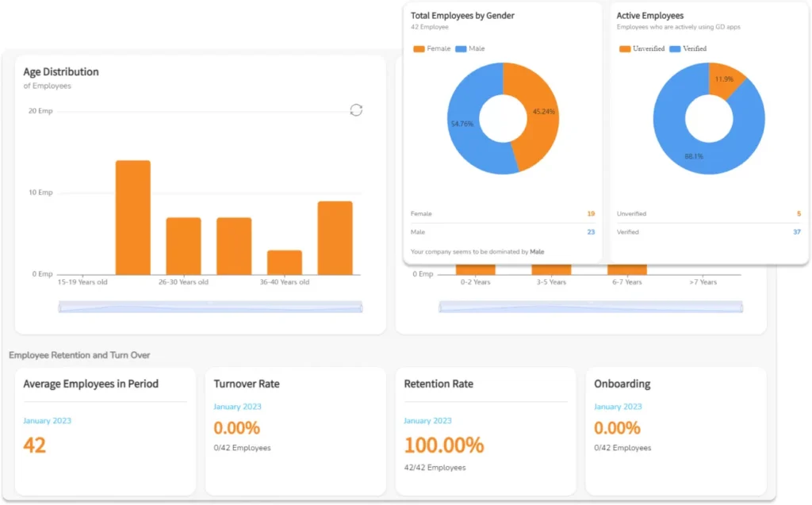The height and width of the screenshot is (505, 812).
Task: Click the Male count value 23
Action: click(590, 231)
